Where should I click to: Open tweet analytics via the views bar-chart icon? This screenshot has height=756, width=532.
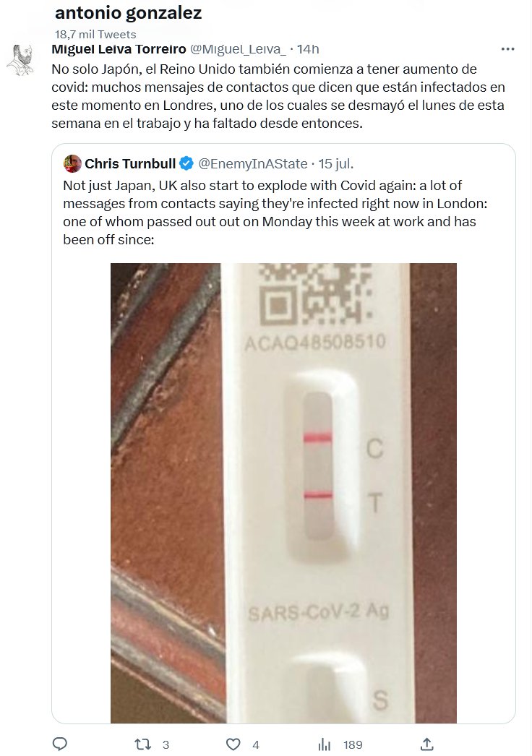pyautogui.click(x=325, y=744)
